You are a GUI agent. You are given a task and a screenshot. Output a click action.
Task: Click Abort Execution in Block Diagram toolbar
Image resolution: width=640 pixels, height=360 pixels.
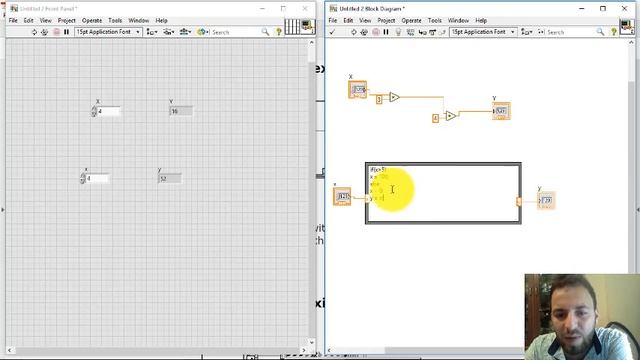pos(376,32)
